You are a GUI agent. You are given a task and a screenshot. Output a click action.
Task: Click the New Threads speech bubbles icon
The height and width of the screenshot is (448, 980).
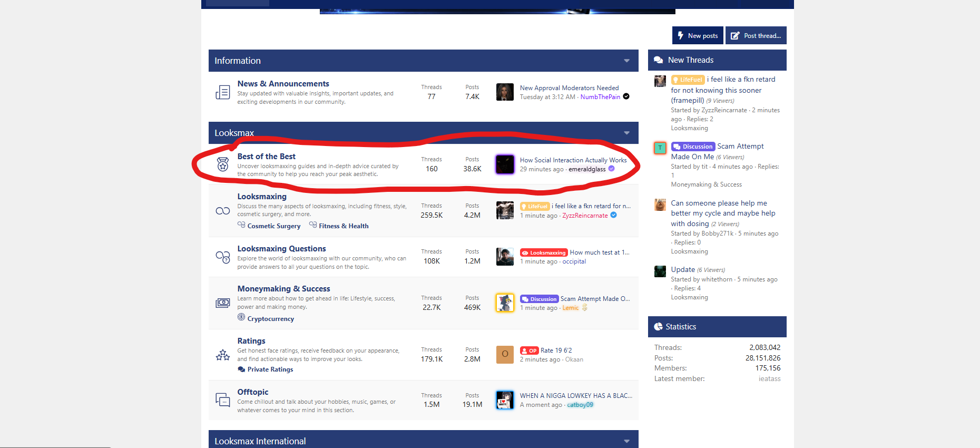[659, 60]
